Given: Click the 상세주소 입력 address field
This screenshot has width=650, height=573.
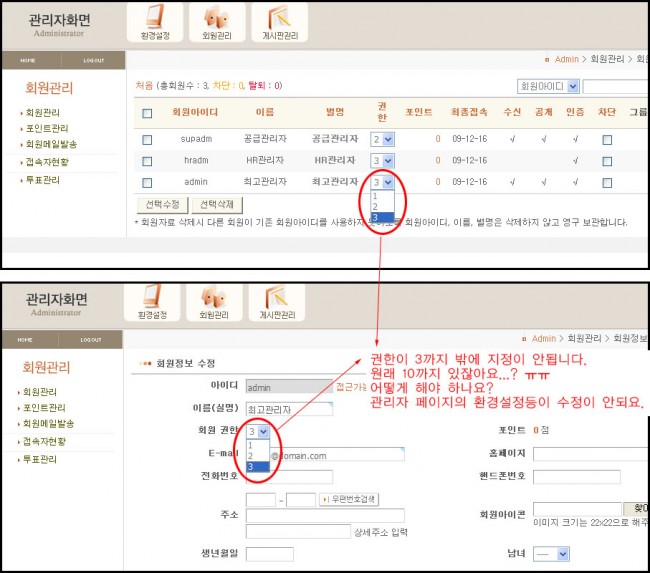Looking at the screenshot, I should (x=298, y=532).
